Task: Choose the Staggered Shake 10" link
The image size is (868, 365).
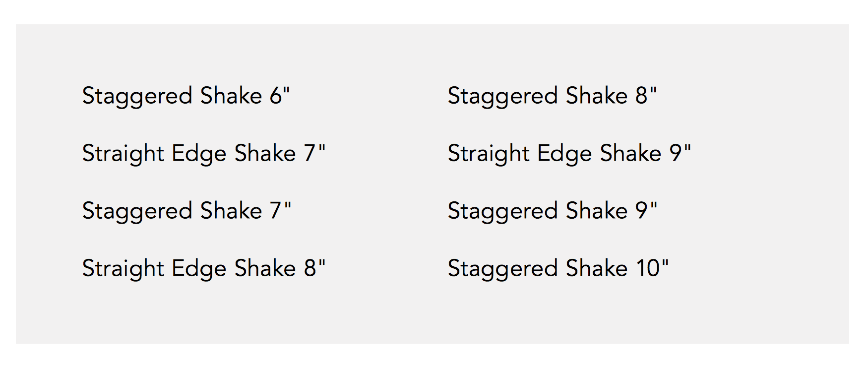Action: pos(558,268)
